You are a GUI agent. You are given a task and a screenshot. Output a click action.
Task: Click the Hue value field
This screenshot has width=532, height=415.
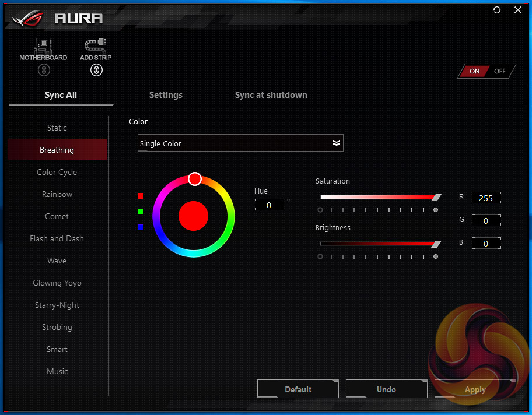point(269,205)
